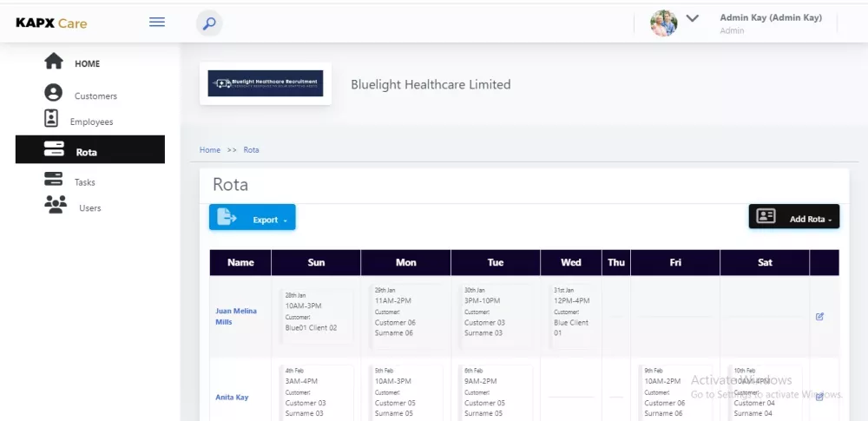Click the Sat column header
Viewport: 868px width, 421px height.
tap(765, 262)
